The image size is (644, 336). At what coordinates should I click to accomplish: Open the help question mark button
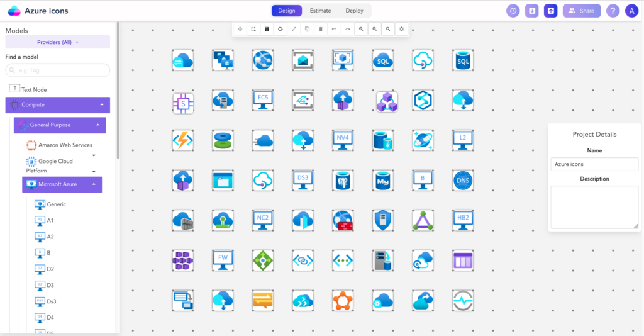613,11
